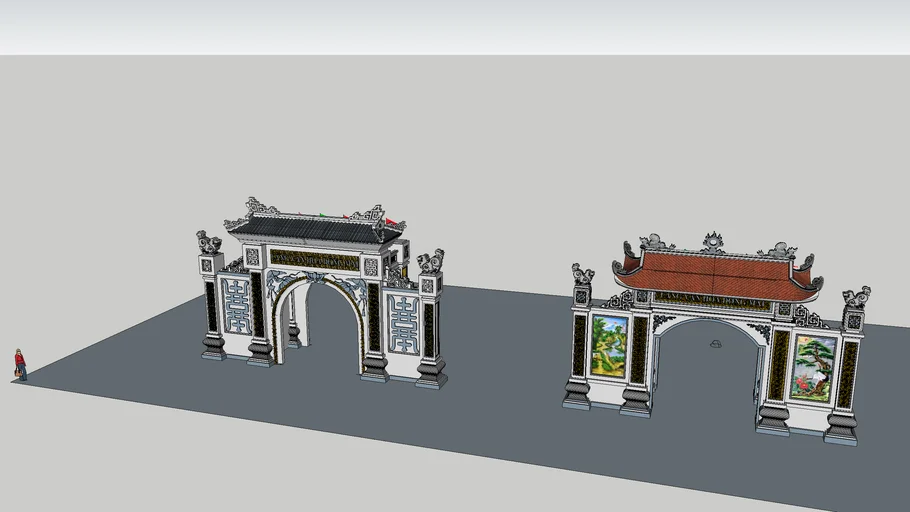Viewport: 910px width, 512px height.
Task: Click the name plaque on the left gate
Action: [313, 260]
